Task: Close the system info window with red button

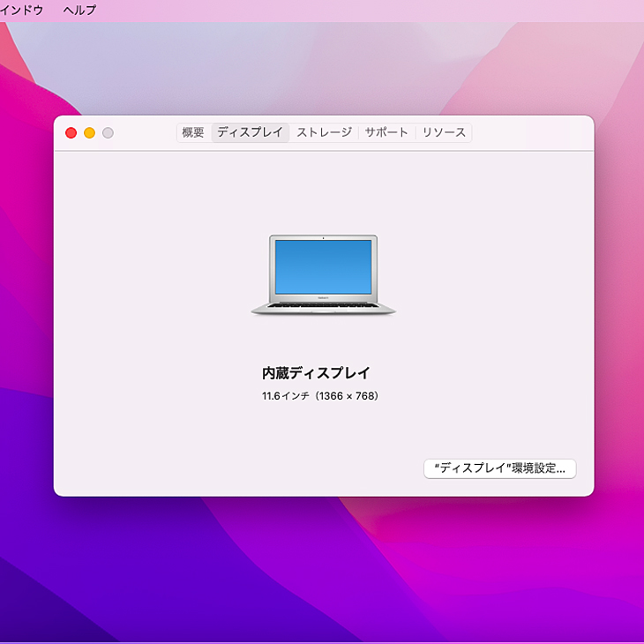Action: [x=71, y=133]
